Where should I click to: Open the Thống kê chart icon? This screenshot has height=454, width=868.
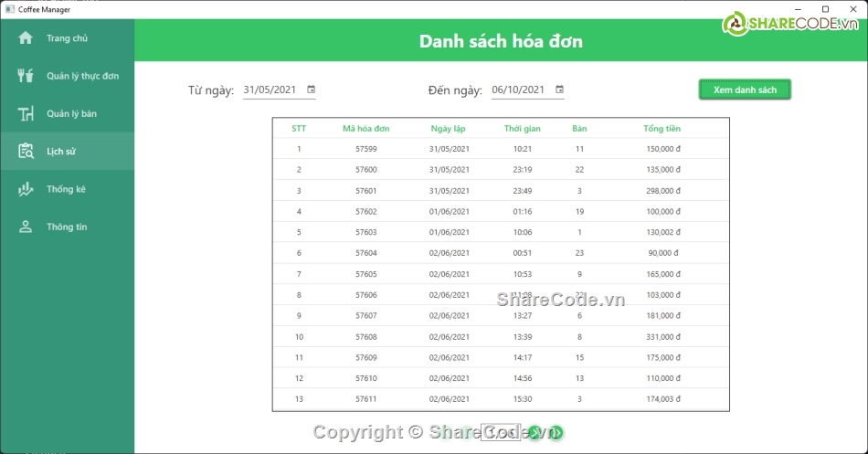tap(26, 189)
